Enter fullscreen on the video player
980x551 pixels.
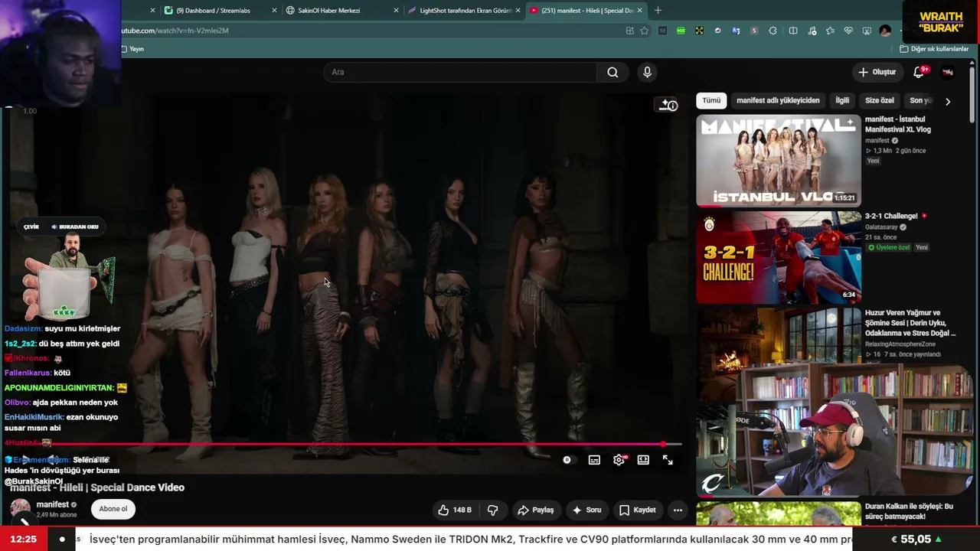pos(668,460)
